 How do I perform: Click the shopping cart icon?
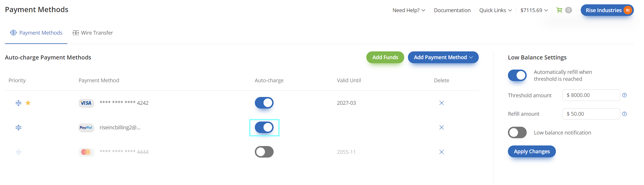point(559,10)
